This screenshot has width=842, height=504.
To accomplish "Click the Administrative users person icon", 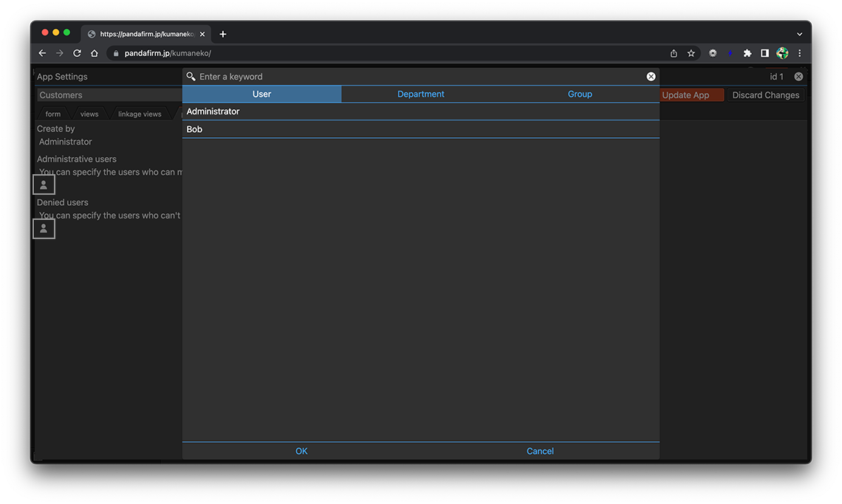I will (x=44, y=185).
